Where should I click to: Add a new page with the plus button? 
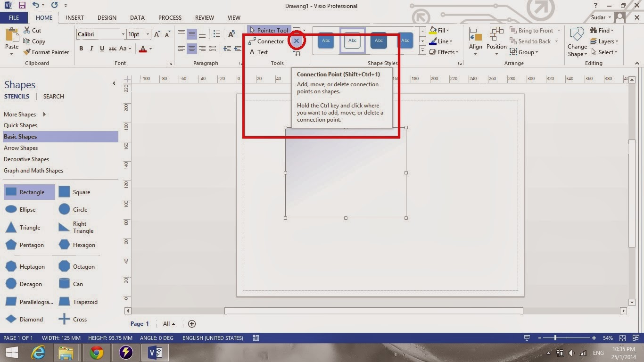point(192,324)
